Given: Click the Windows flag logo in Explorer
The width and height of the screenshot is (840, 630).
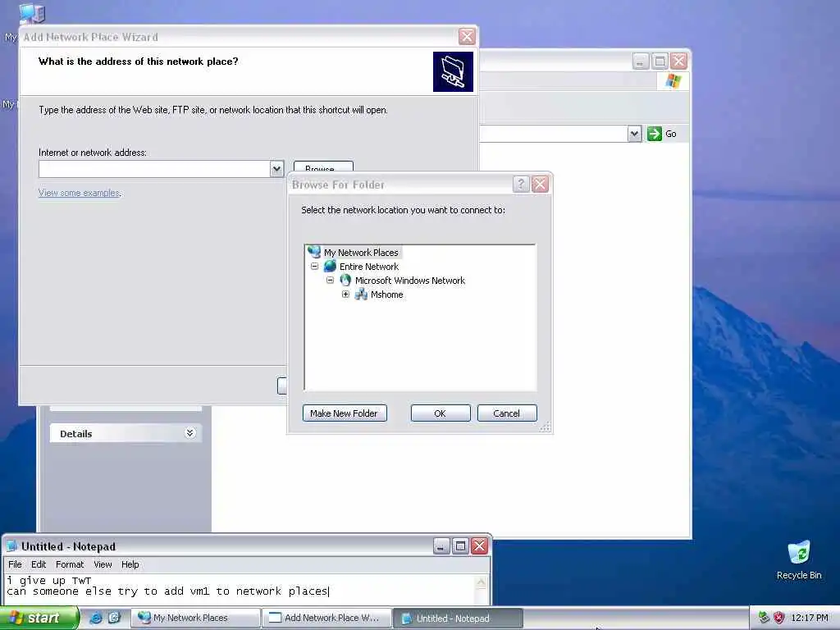Looking at the screenshot, I should pyautogui.click(x=673, y=81).
